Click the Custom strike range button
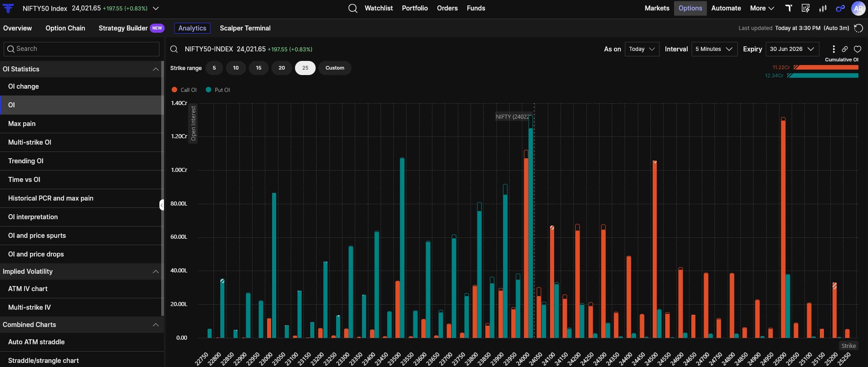Viewport: 868px width, 367px height. (335, 68)
